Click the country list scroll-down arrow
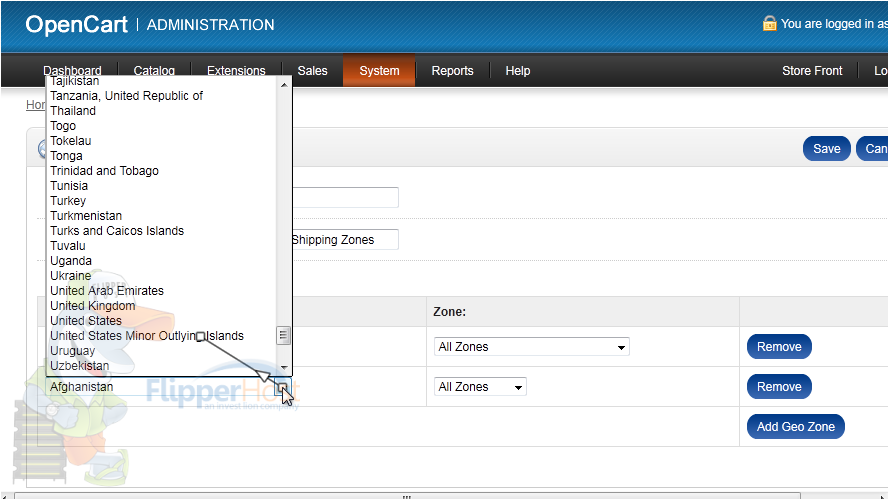 click(284, 368)
